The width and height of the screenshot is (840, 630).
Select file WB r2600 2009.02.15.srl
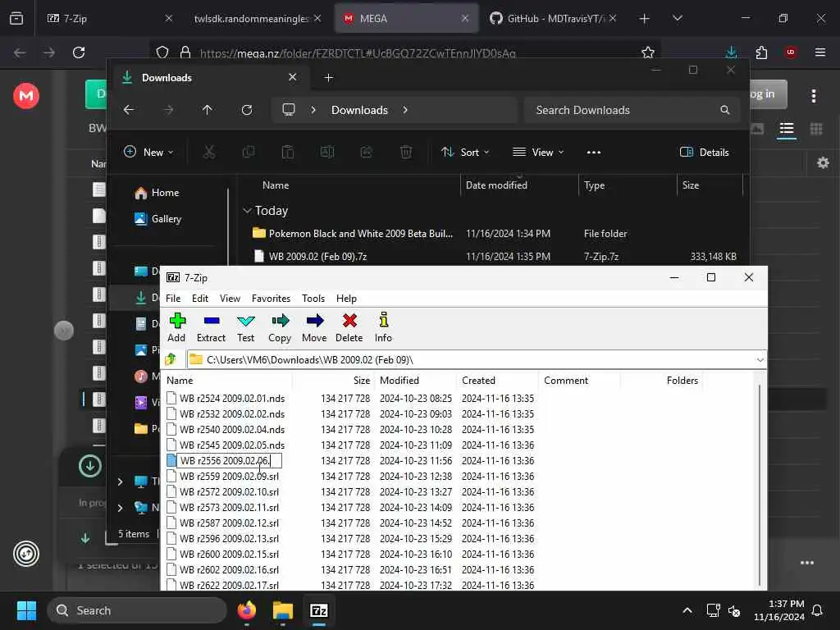click(229, 554)
